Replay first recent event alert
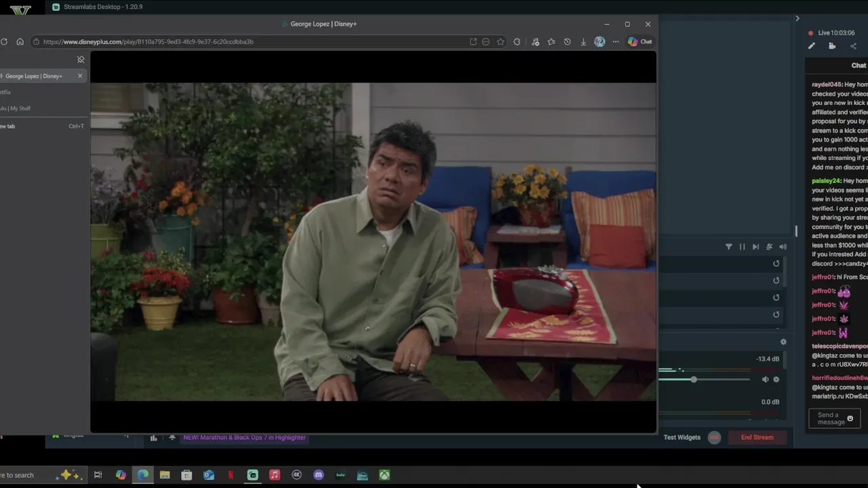 pos(776,264)
